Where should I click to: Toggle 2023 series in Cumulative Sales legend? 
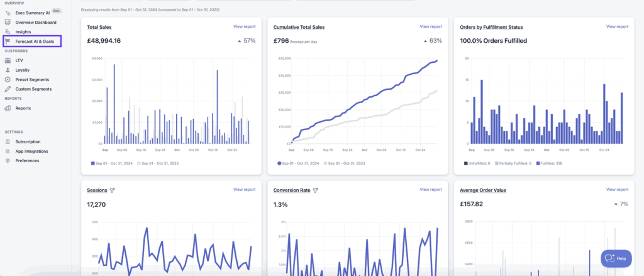344,163
